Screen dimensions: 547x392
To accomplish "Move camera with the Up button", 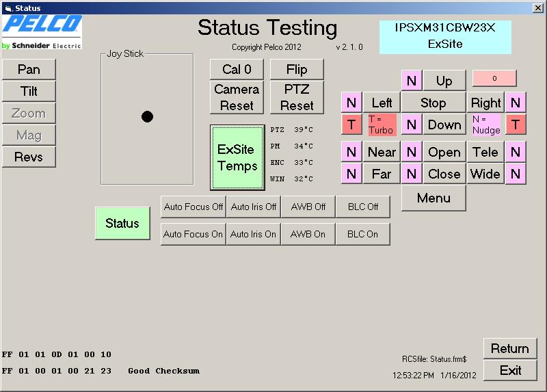I will pyautogui.click(x=444, y=81).
